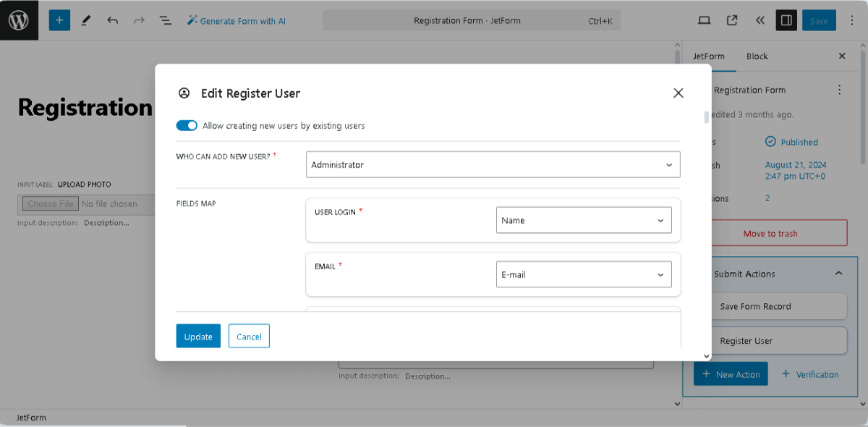Screen dimensions: 868x427
Task: Select the pencil Tools icon
Action: pos(86,20)
